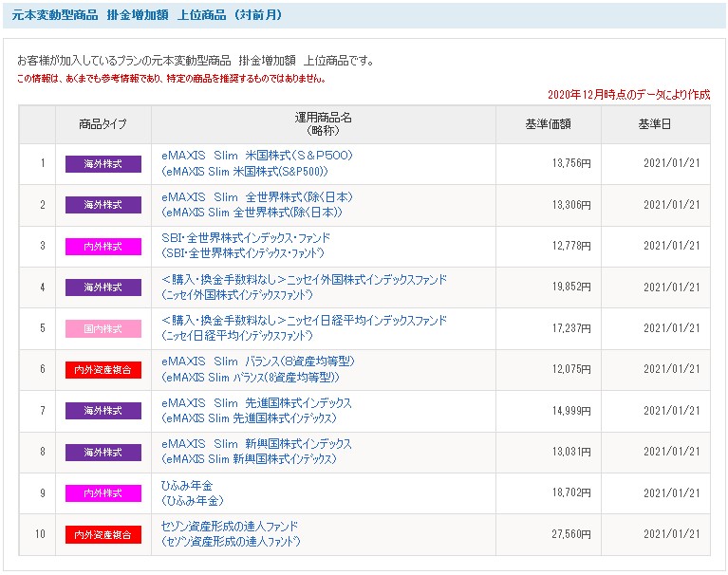Open the セゾン資産形成の達人ファンド link
Viewport: 728px width, 575px height.
click(x=231, y=533)
